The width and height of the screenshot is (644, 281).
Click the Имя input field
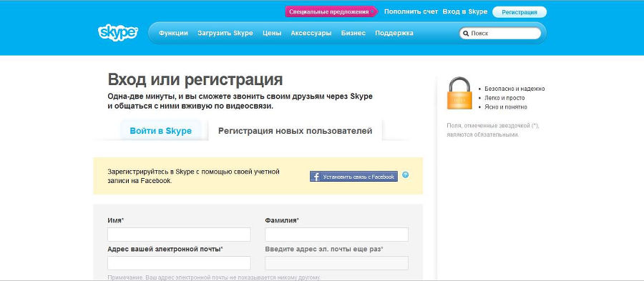point(179,235)
